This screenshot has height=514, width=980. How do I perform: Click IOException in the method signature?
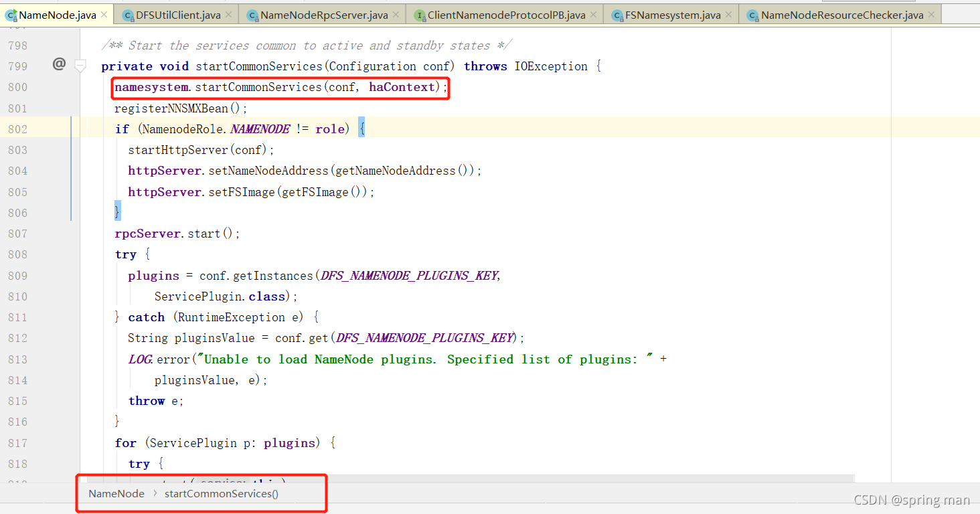pos(551,66)
